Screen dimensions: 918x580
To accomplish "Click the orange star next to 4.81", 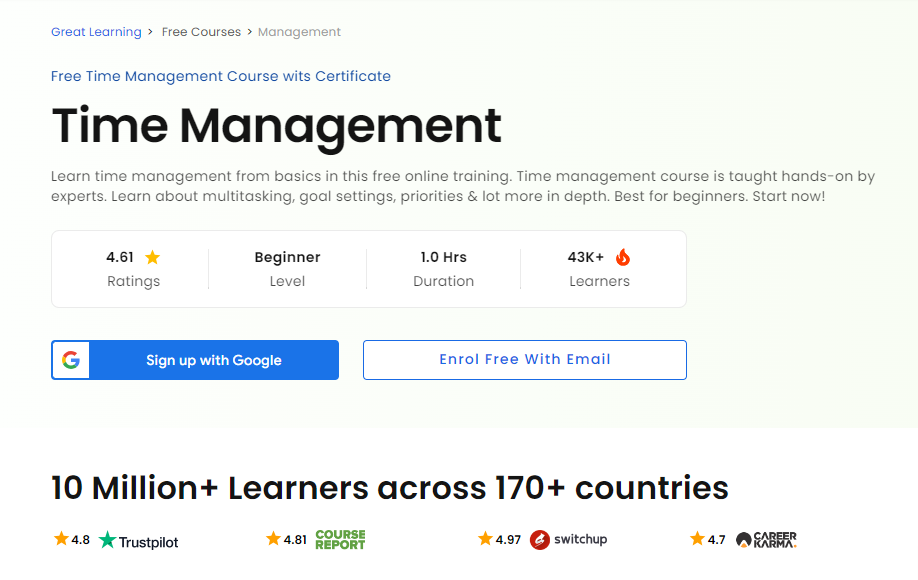I will pos(273,538).
